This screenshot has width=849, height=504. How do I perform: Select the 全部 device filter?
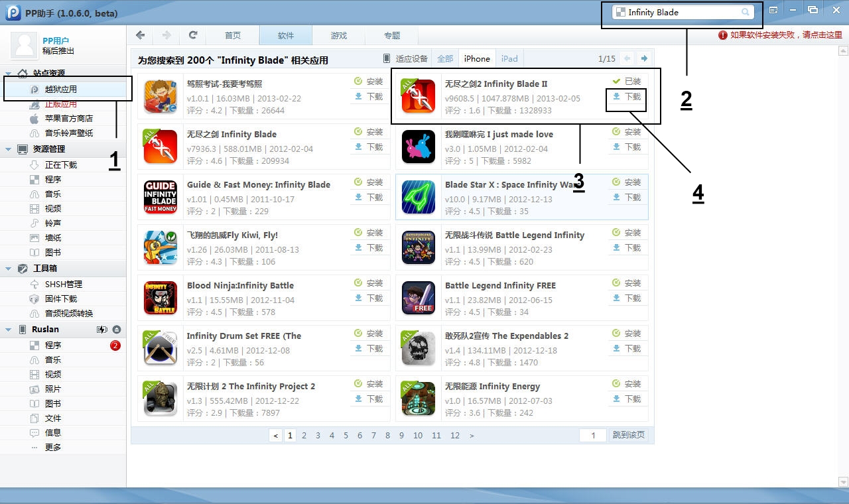[445, 58]
